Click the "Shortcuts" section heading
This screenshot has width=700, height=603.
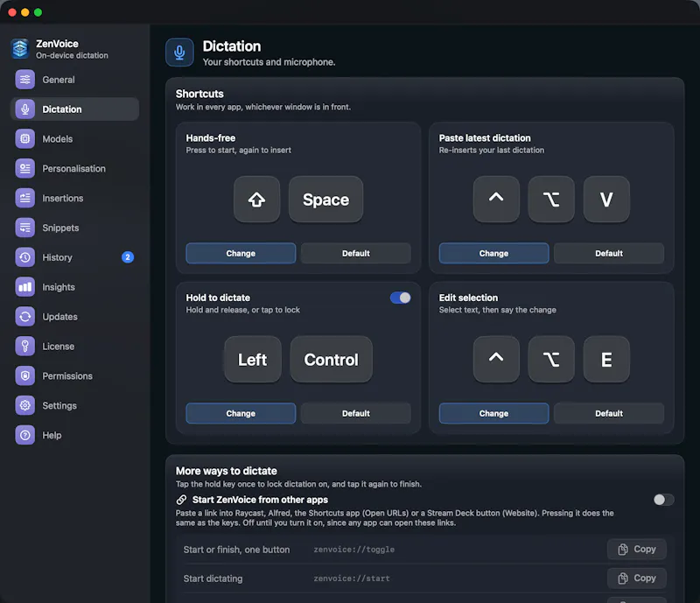point(199,94)
